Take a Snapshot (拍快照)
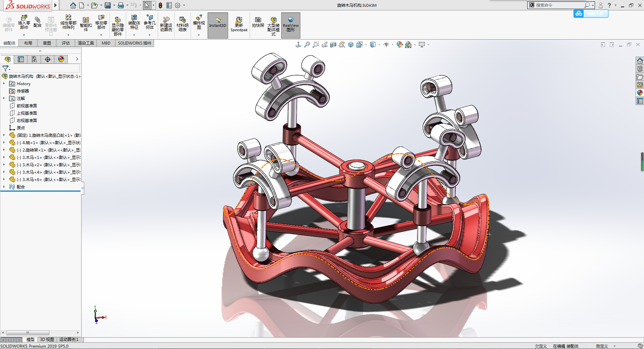 258,22
